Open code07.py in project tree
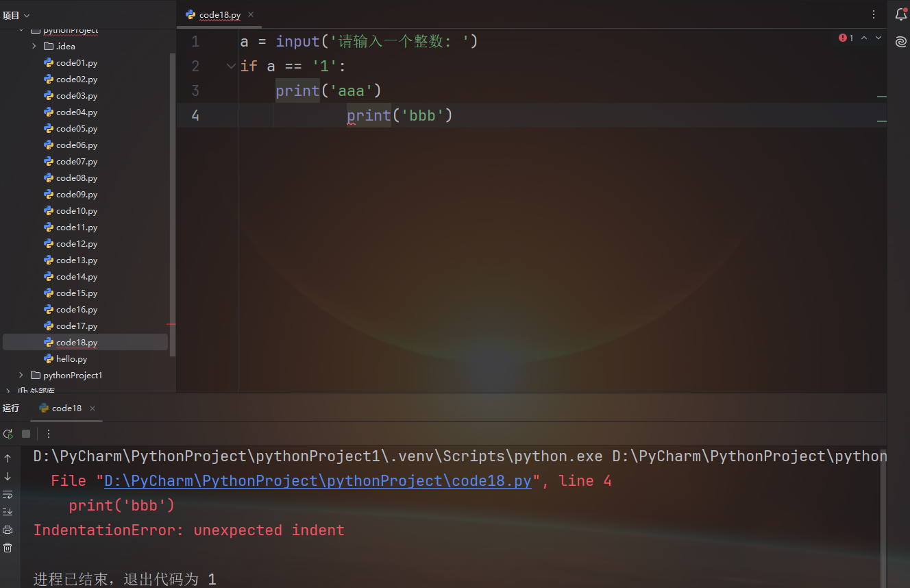The image size is (910, 588). pyautogui.click(x=77, y=162)
